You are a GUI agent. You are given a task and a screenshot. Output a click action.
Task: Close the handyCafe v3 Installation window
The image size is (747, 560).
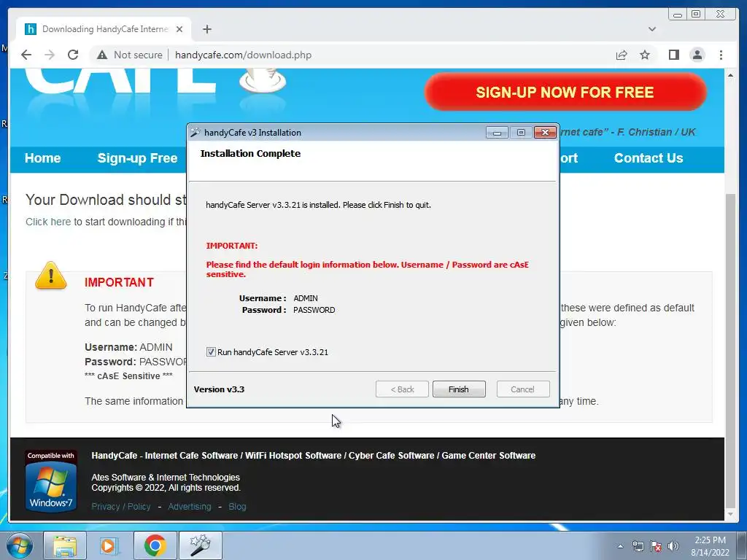tap(545, 133)
